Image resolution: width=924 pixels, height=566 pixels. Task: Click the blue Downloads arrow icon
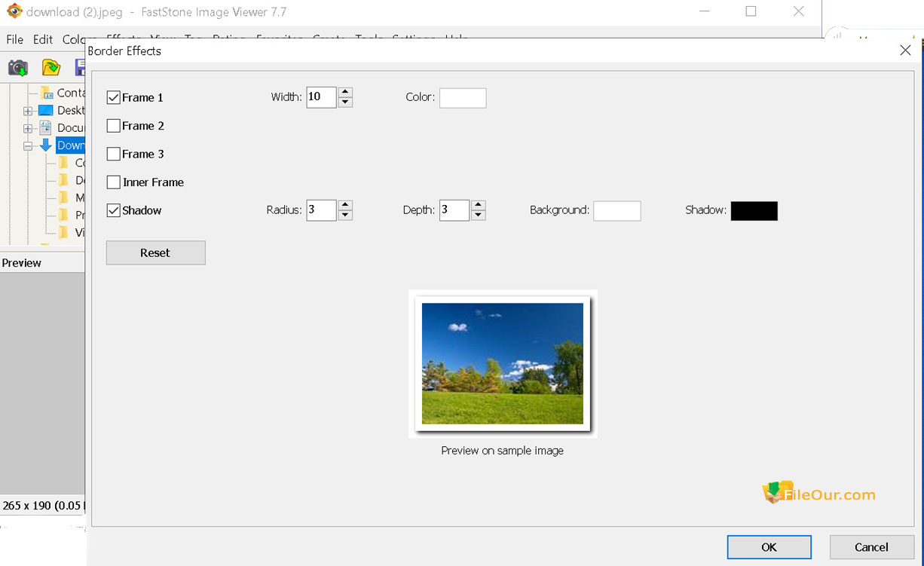pos(45,145)
